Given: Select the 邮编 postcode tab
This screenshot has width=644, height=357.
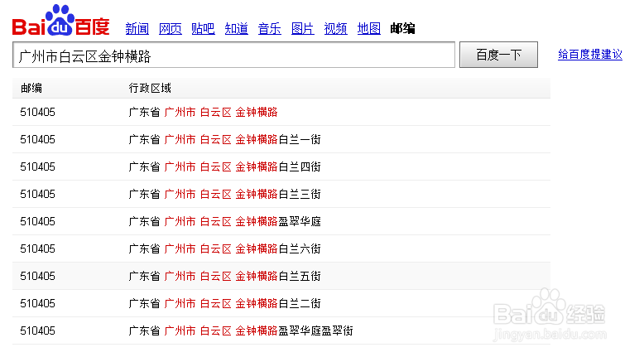Looking at the screenshot, I should [402, 29].
